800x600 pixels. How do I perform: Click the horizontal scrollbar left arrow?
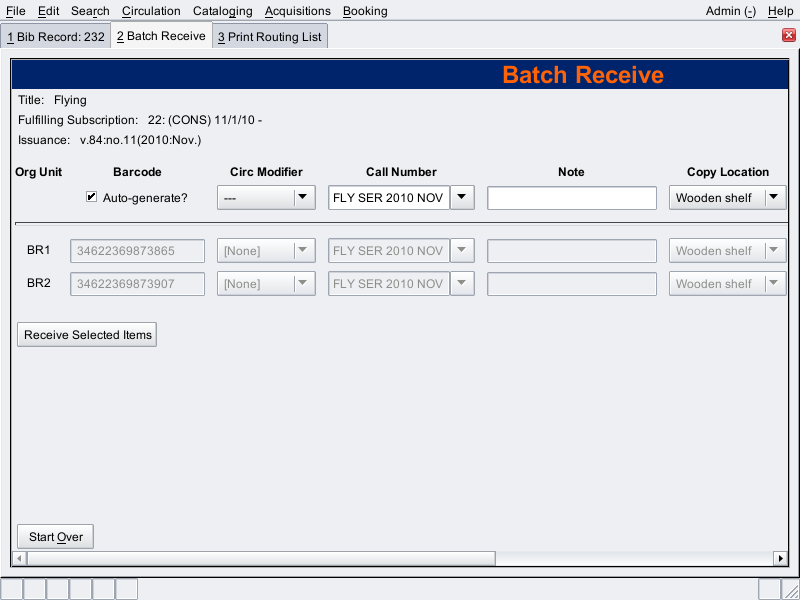[18, 558]
